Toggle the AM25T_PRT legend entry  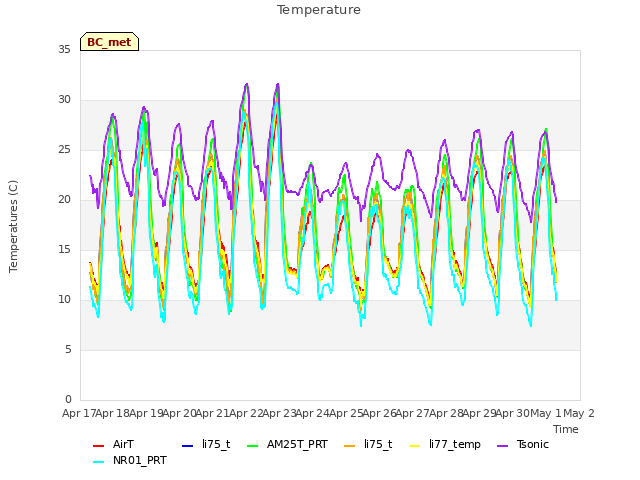(x=287, y=444)
